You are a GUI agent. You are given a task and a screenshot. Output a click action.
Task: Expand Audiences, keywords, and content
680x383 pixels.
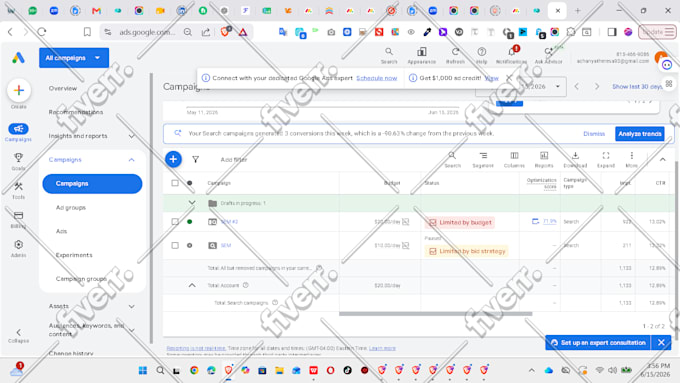click(x=131, y=330)
